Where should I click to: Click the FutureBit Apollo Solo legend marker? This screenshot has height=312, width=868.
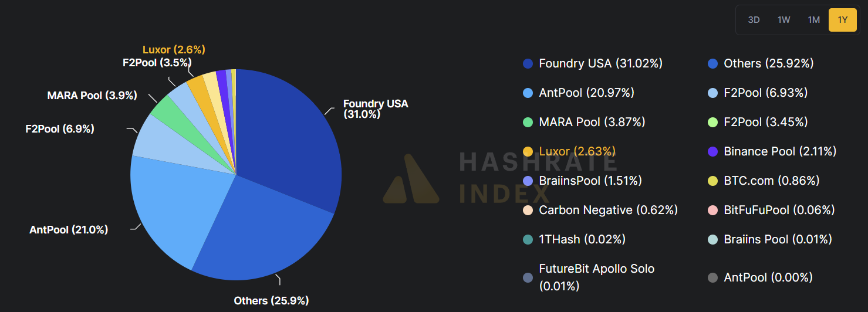click(x=528, y=277)
